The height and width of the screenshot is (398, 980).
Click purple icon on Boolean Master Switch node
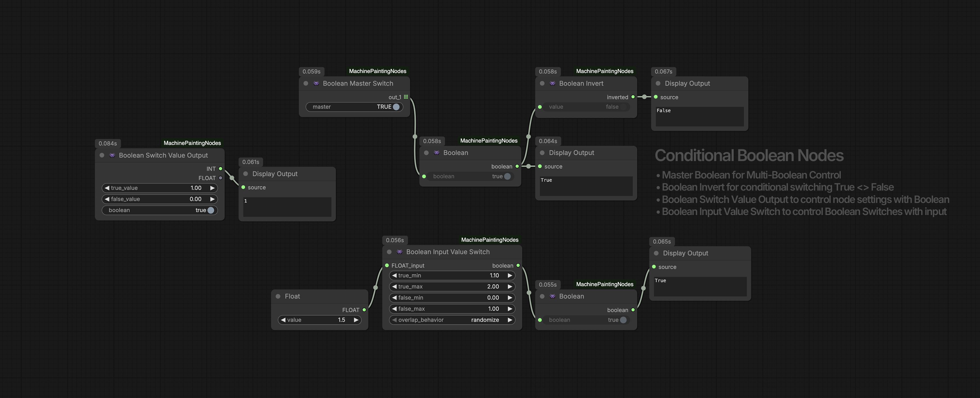click(316, 83)
